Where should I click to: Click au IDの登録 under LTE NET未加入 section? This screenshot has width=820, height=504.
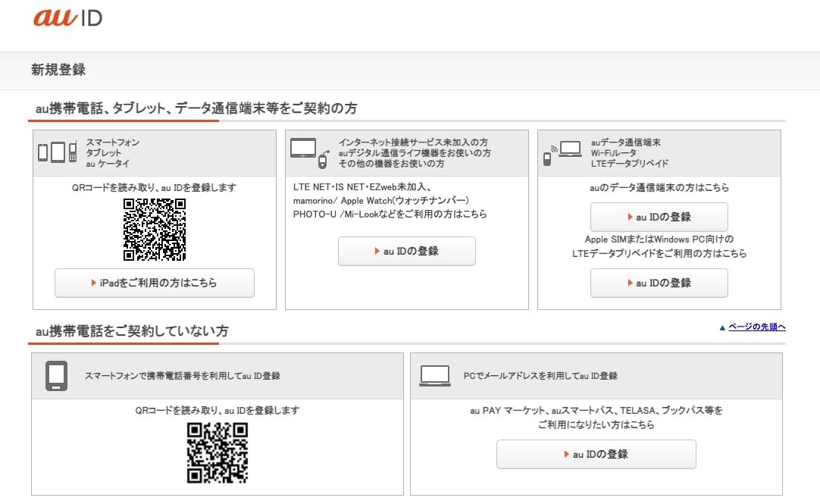pos(407,251)
